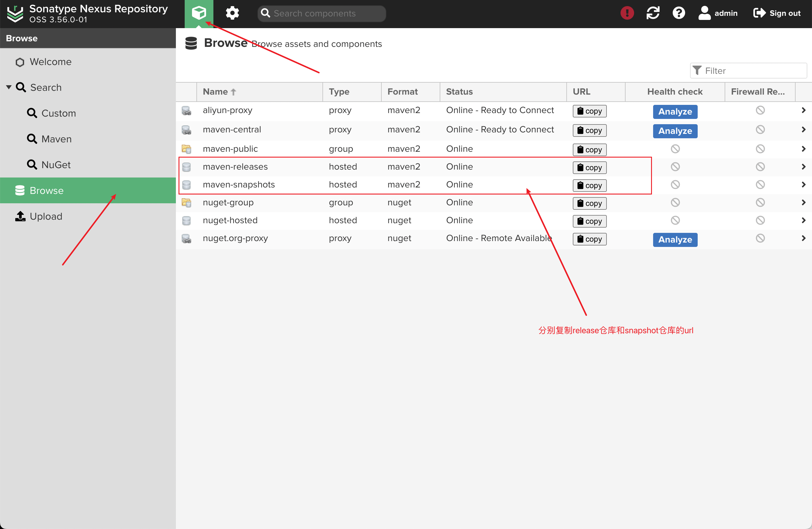This screenshot has height=529, width=812.
Task: Open nuget-group row chevron
Action: [x=803, y=202]
